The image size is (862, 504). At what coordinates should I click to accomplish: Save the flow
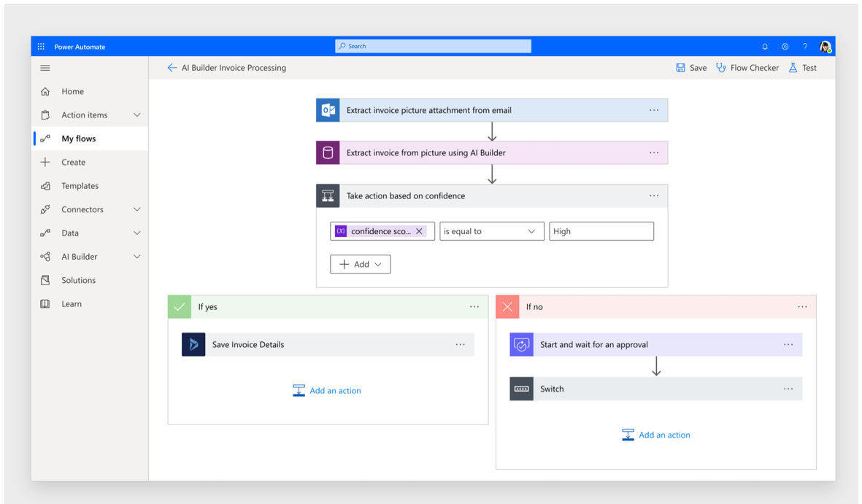[692, 68]
